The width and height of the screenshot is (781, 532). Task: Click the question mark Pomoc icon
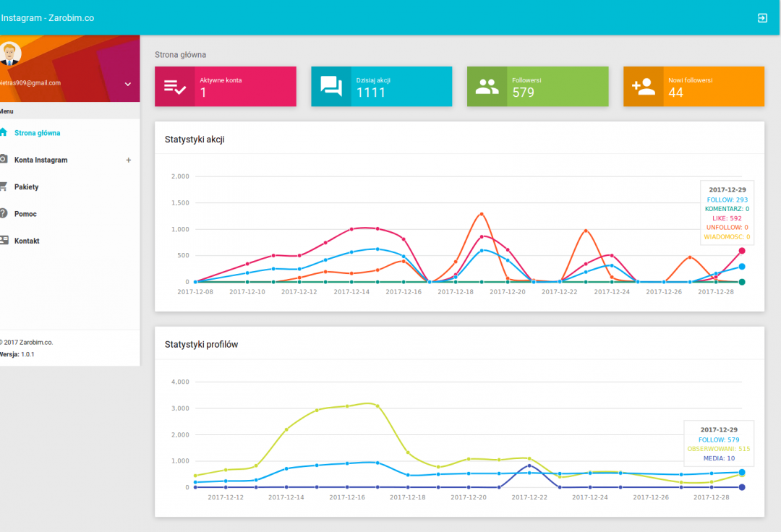click(x=4, y=213)
